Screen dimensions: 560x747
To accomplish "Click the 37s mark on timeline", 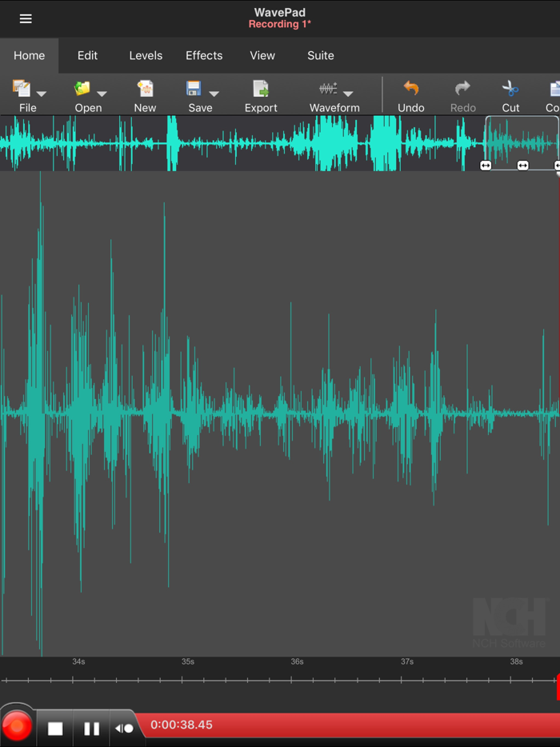I will click(407, 661).
